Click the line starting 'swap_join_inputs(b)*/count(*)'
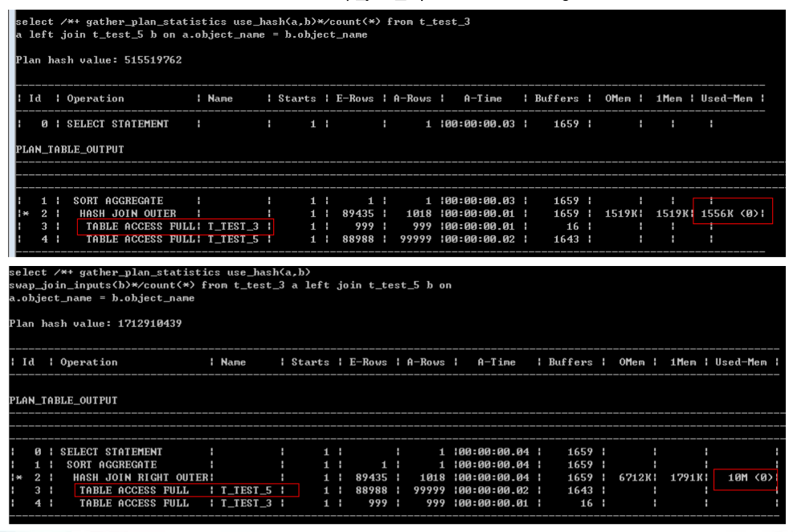This screenshot has width=793, height=532. click(x=230, y=286)
